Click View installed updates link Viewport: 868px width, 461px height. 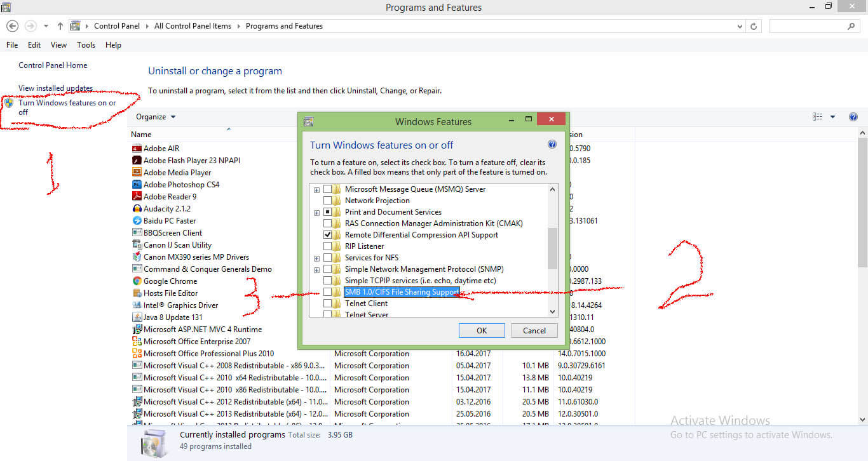coord(55,88)
